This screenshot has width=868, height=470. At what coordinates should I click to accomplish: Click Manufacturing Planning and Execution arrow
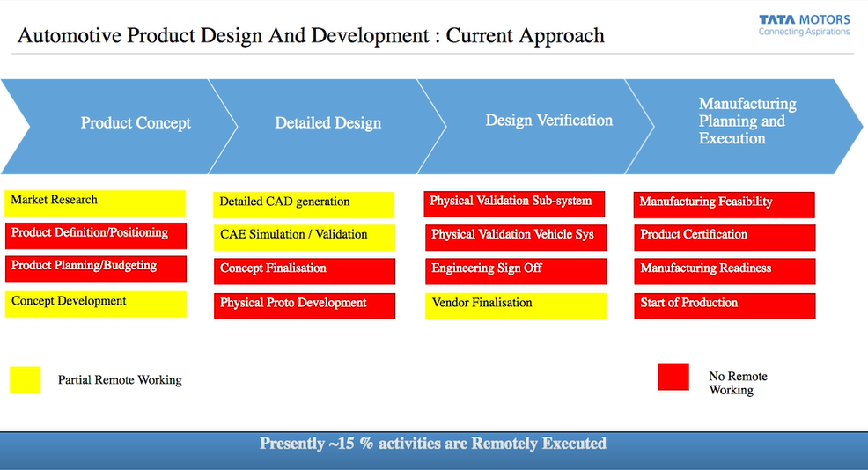747,122
